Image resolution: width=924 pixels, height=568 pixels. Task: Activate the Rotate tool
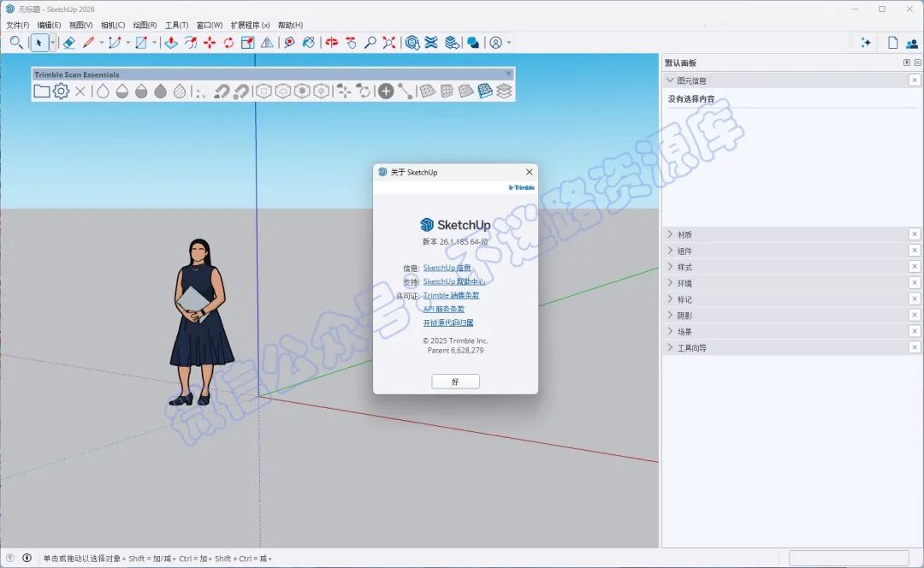(228, 43)
